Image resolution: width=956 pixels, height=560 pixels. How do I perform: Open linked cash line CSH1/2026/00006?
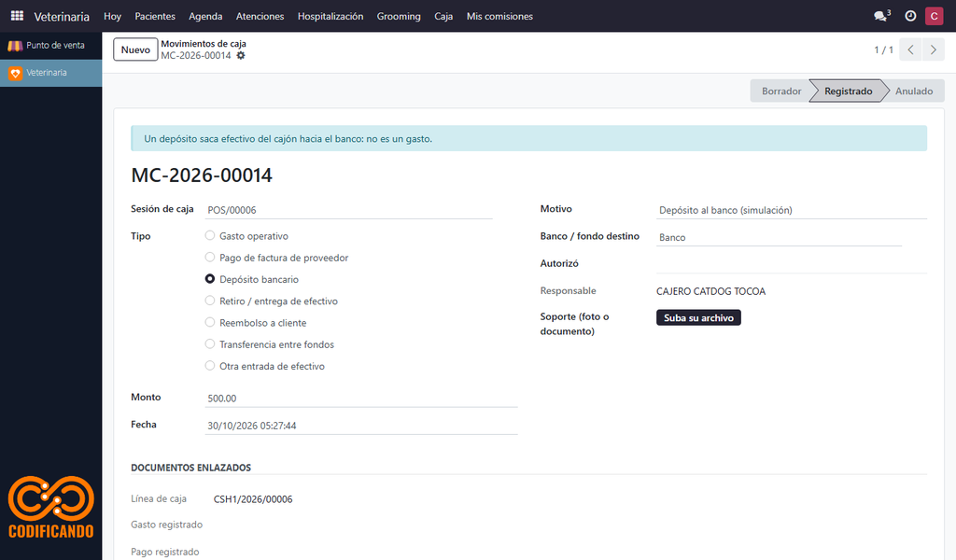coord(253,499)
